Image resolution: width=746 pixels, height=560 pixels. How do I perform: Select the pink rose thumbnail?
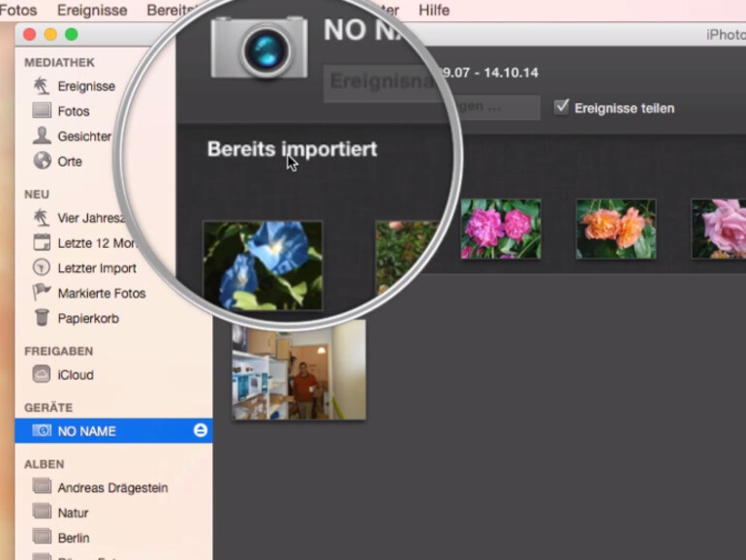[719, 229]
